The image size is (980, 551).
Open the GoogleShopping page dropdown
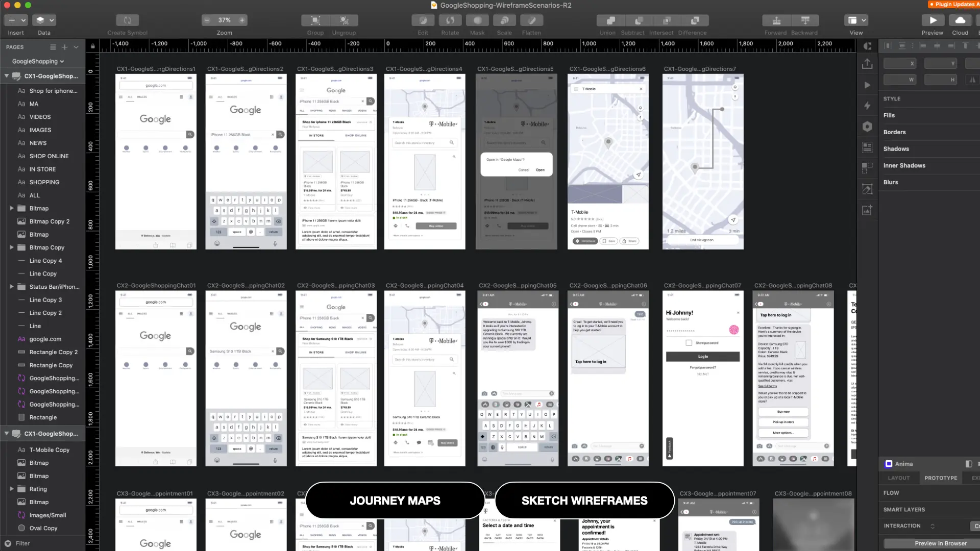[38, 61]
